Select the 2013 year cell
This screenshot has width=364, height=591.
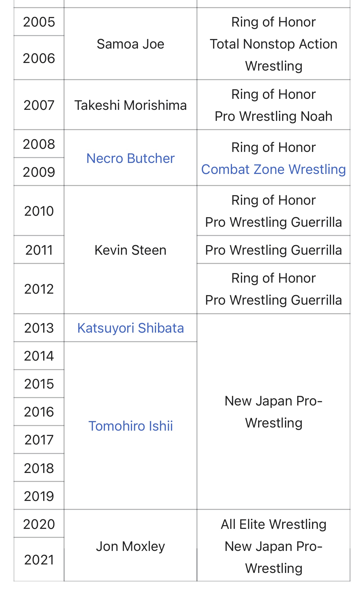[39, 328]
